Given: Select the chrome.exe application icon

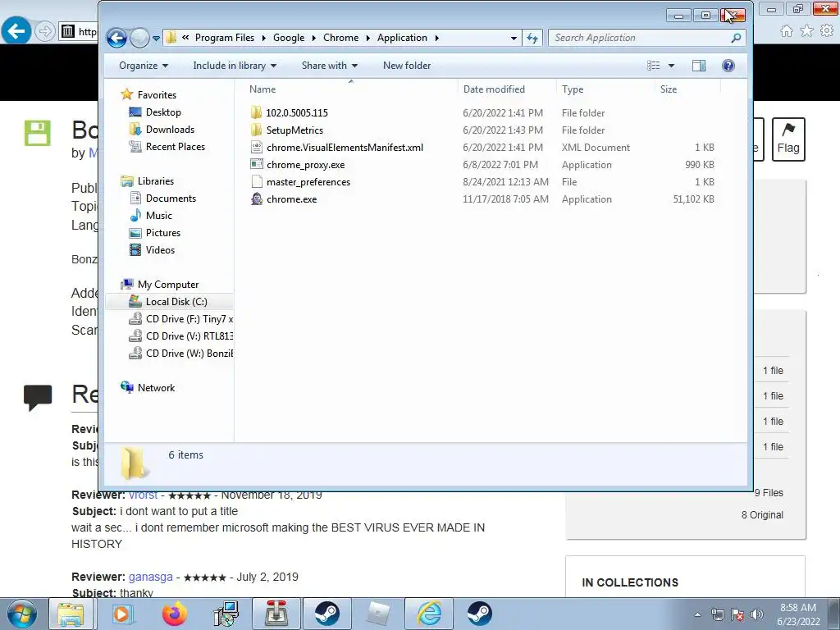Looking at the screenshot, I should point(257,199).
